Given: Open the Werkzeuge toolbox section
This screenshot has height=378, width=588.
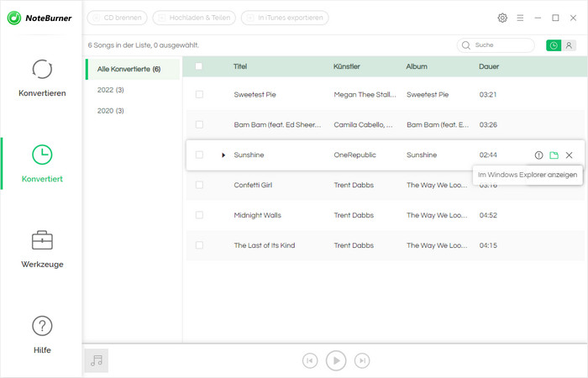Looking at the screenshot, I should click(42, 249).
